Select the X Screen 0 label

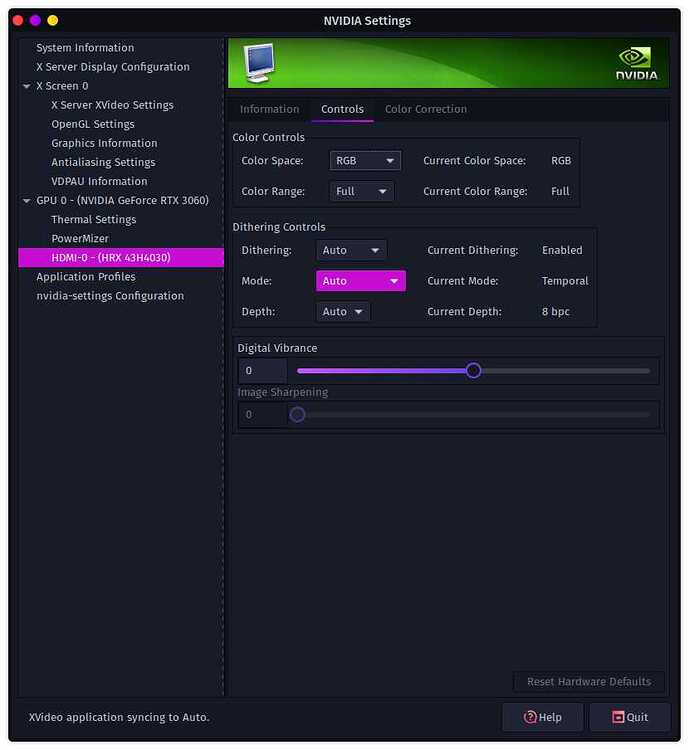(62, 86)
